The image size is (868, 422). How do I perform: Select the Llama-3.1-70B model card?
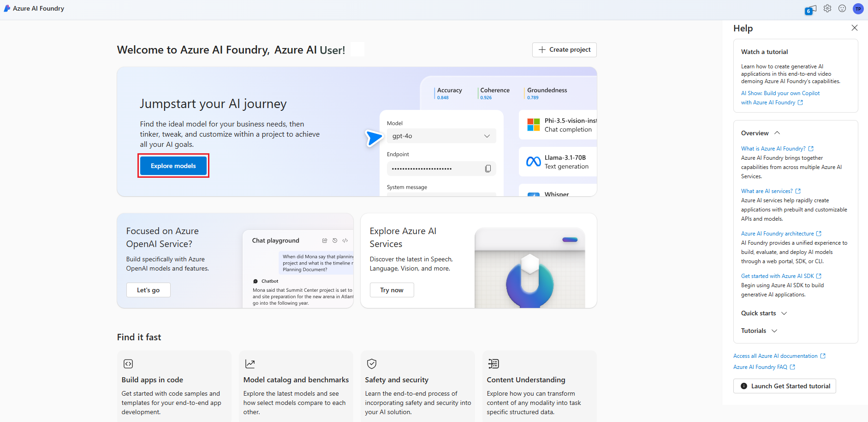click(558, 162)
